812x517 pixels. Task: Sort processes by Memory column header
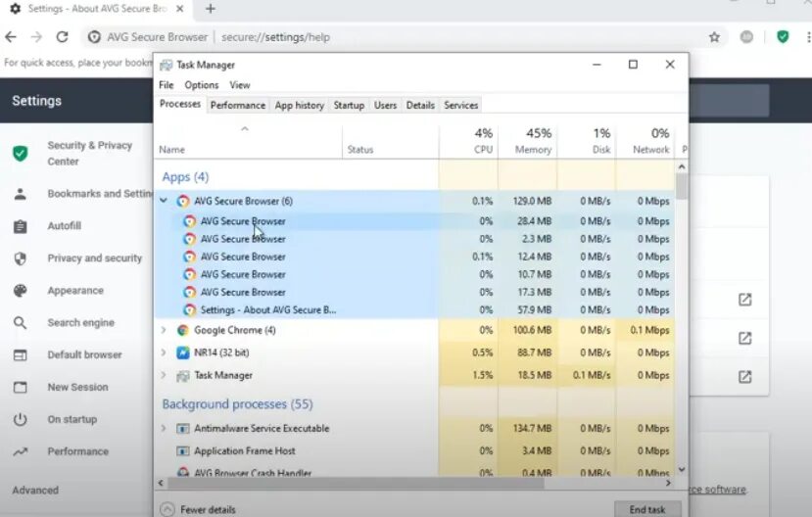[528, 141]
